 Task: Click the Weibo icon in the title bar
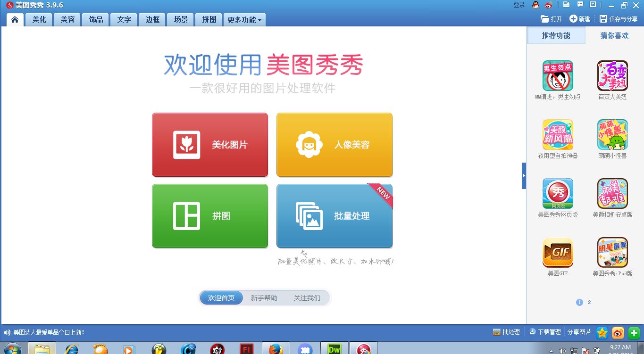pos(547,5)
